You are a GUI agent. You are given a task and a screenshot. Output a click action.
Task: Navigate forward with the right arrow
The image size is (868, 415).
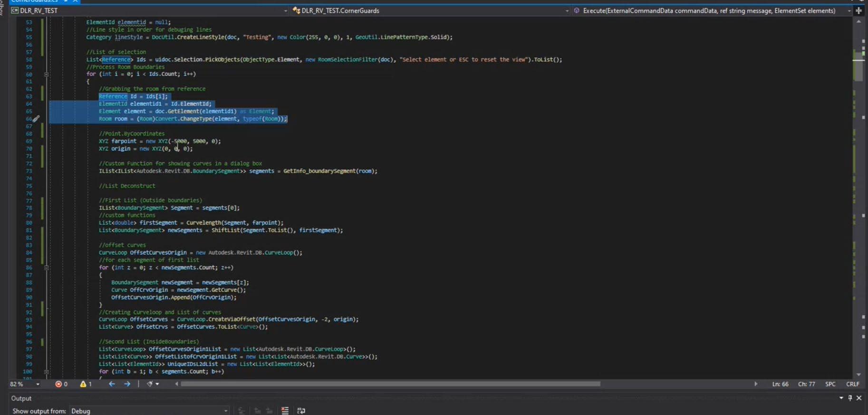127,384
